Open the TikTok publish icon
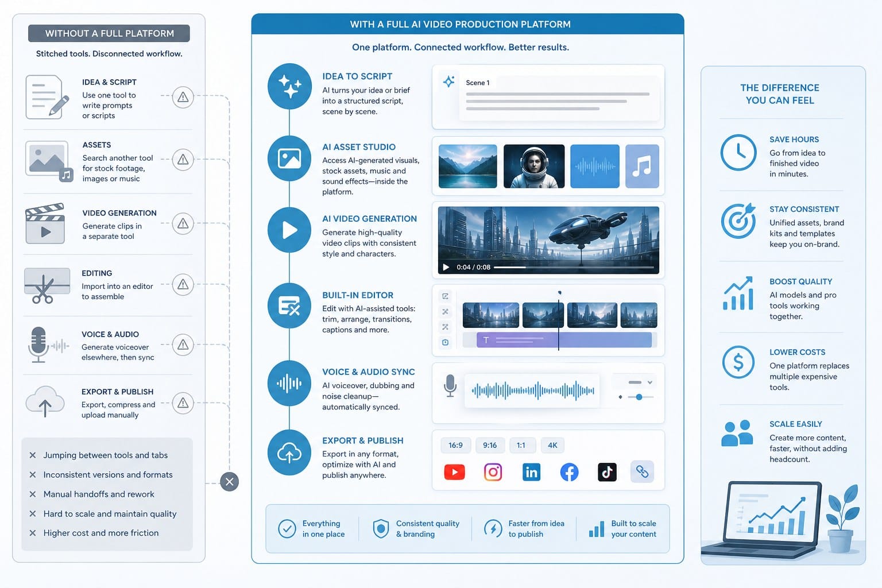Screen dimensions: 882x588 (x=607, y=472)
